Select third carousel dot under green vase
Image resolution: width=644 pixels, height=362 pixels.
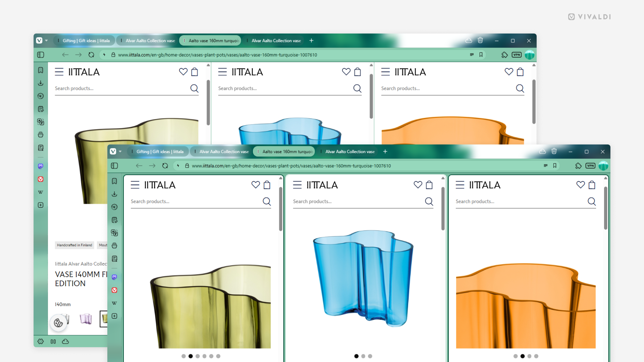[198, 356]
